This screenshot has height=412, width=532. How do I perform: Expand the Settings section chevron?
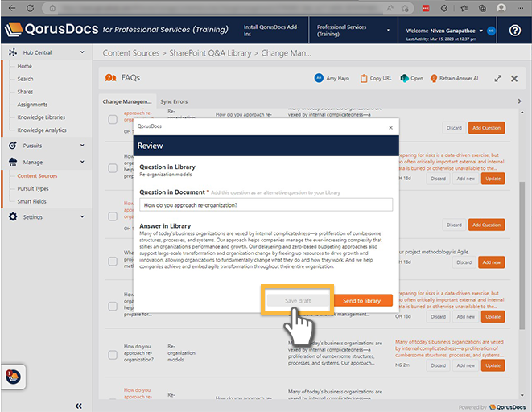[82, 216]
